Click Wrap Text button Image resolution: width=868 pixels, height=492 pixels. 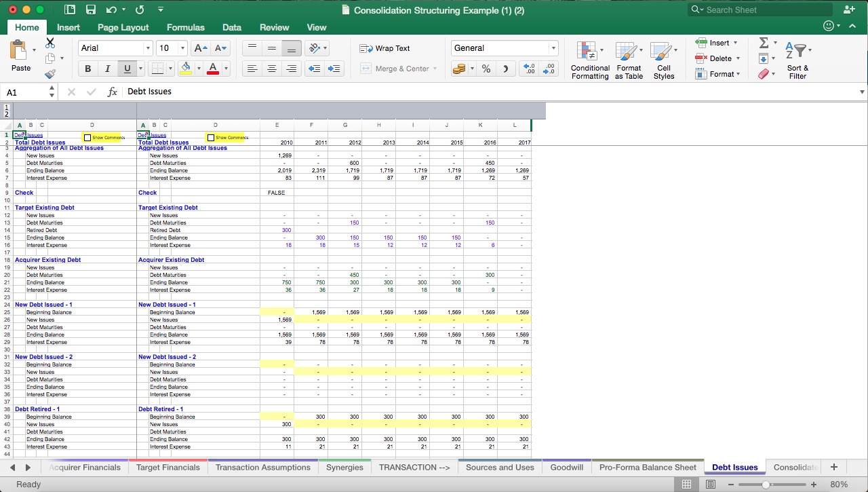click(385, 48)
